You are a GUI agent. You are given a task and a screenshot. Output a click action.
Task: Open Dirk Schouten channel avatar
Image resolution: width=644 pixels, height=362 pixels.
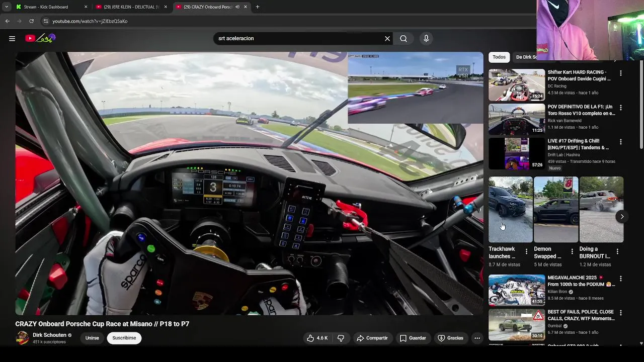[22, 338]
